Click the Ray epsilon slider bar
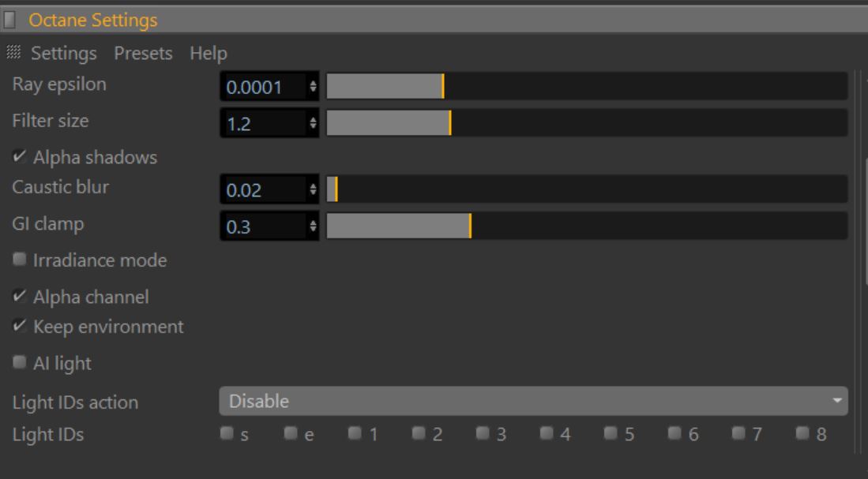 click(586, 87)
